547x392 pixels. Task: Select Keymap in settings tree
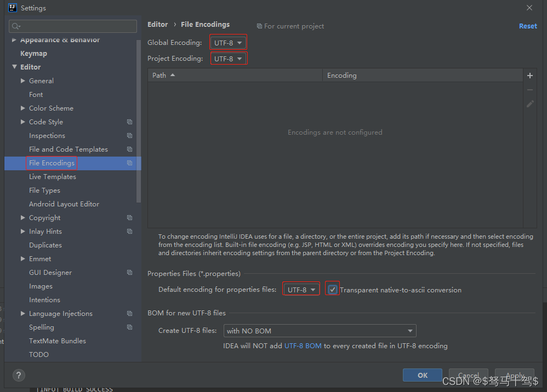(33, 53)
